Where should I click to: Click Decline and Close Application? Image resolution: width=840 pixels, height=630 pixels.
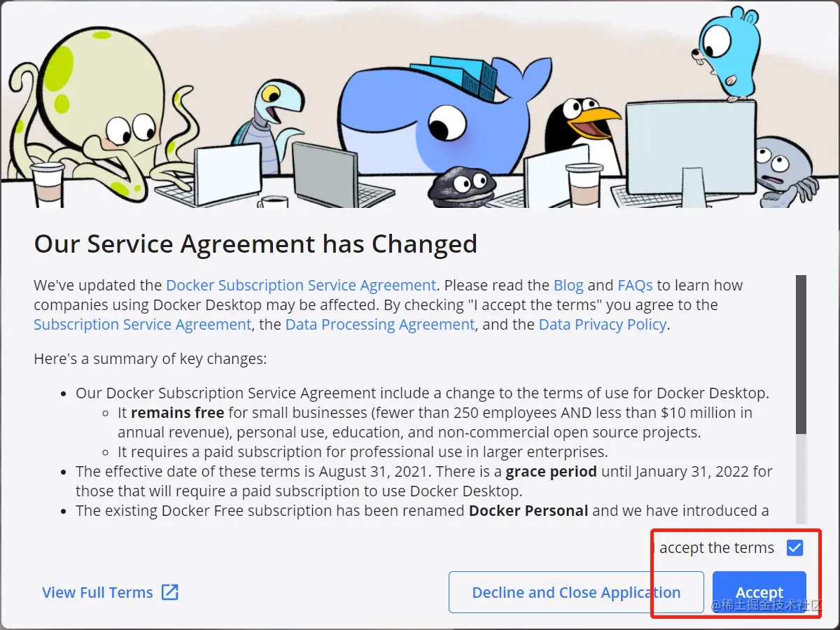[x=576, y=592]
